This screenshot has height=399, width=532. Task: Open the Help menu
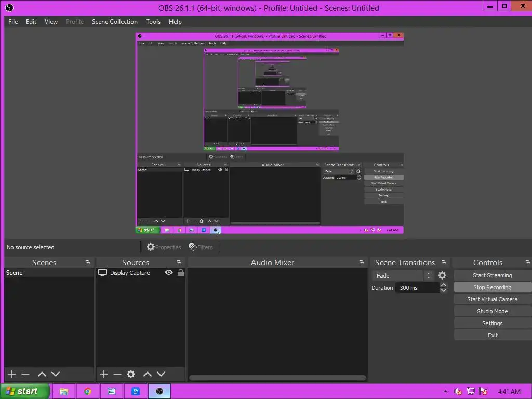pyautogui.click(x=175, y=22)
